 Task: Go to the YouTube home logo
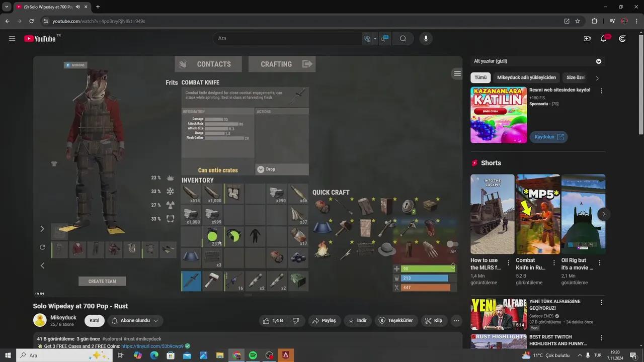pos(40,39)
